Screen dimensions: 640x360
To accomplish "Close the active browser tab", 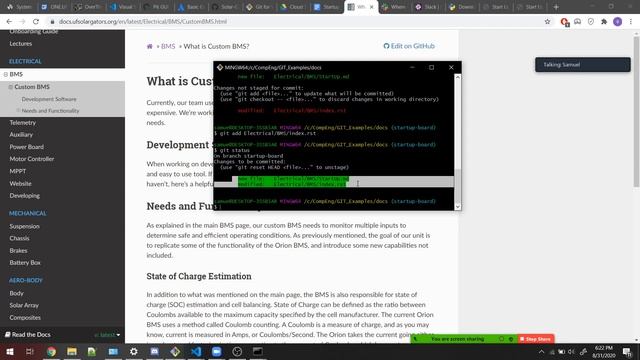I will 371,7.
